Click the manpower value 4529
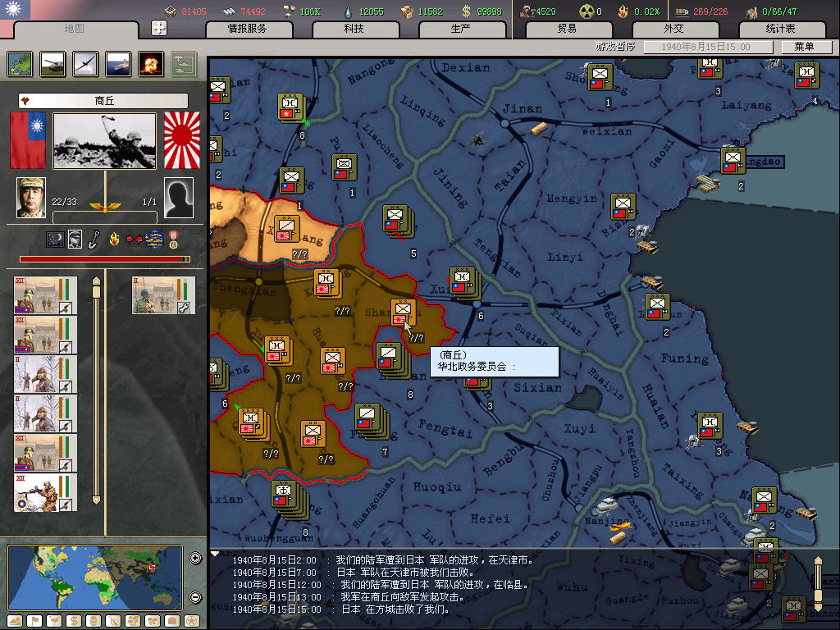The image size is (840, 630). (546, 11)
